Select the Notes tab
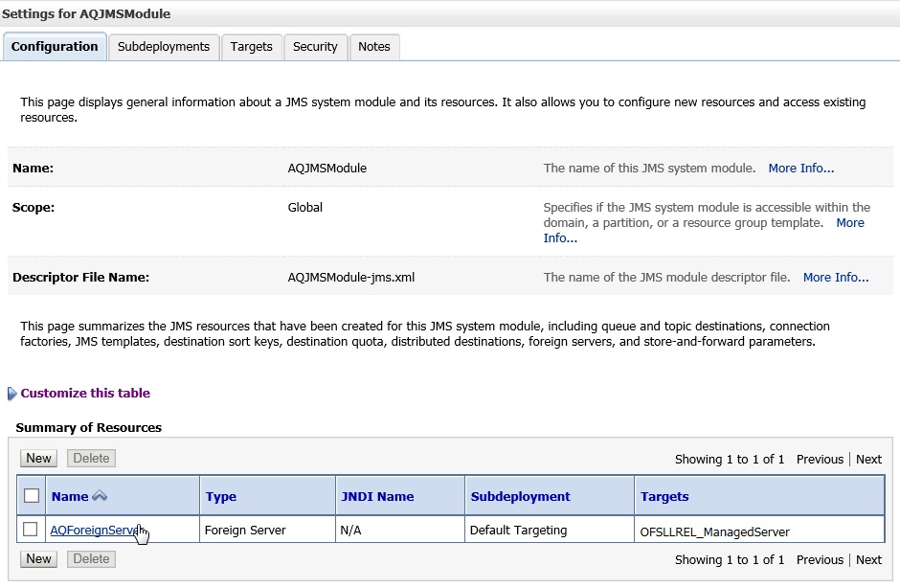This screenshot has width=900, height=588. pyautogui.click(x=374, y=47)
